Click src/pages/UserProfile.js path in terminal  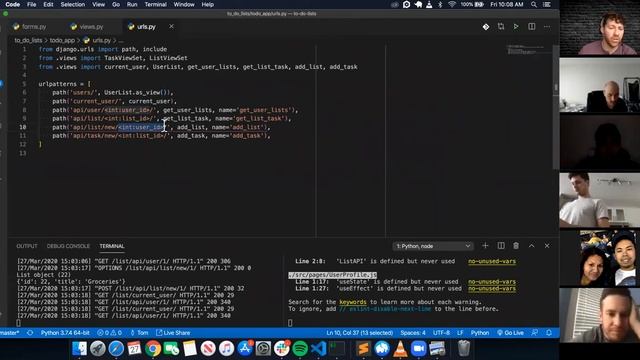[x=332, y=275]
